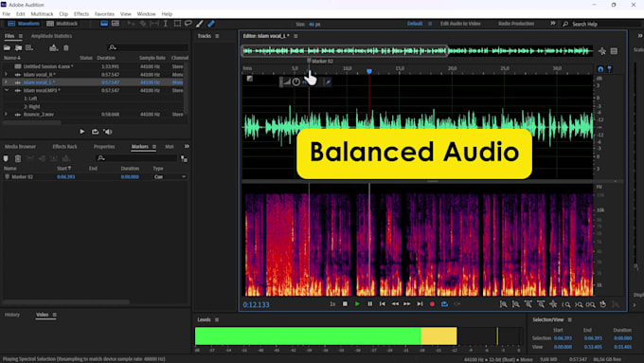Open the Clip menu
Image resolution: width=644 pixels, height=363 pixels.
63,14
